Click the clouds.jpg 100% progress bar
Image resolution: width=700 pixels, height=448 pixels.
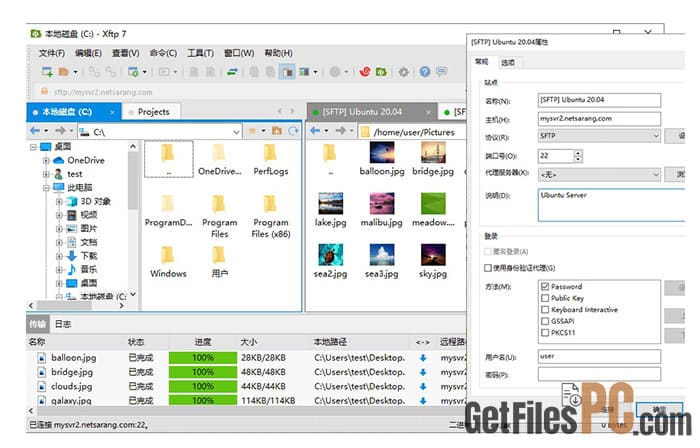[x=203, y=386]
